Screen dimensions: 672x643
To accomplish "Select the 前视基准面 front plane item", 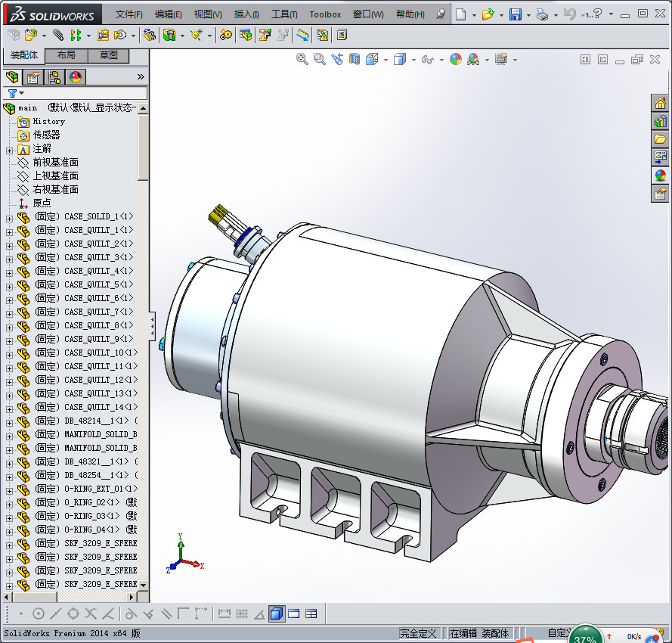I will 55,163.
